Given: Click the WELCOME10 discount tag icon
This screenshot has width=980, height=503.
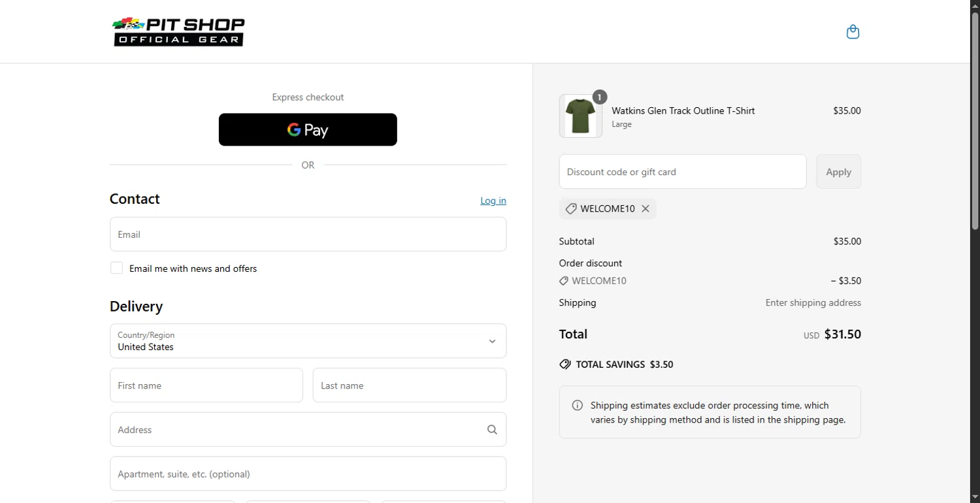Looking at the screenshot, I should [x=571, y=209].
